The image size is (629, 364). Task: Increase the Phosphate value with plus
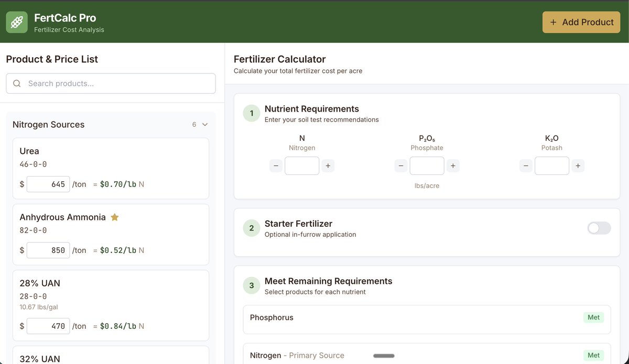tap(453, 166)
